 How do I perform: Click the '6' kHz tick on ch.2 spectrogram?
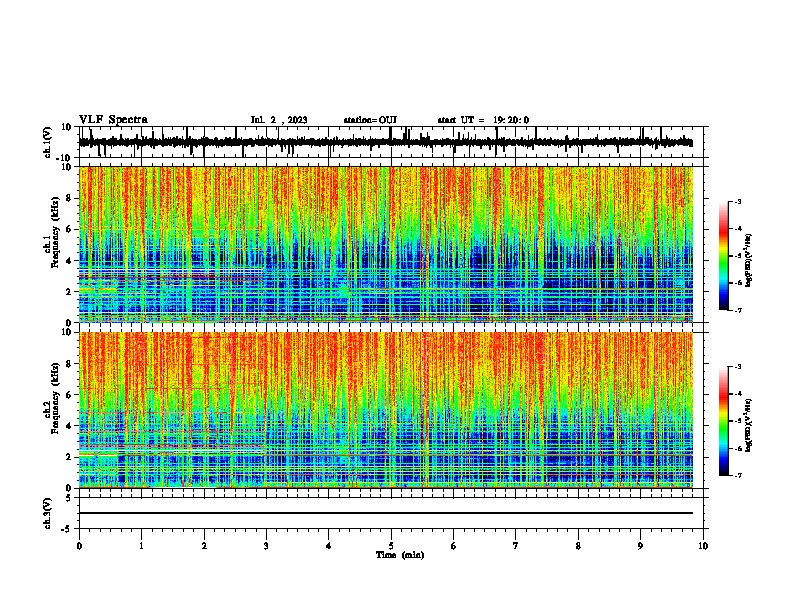click(x=70, y=395)
